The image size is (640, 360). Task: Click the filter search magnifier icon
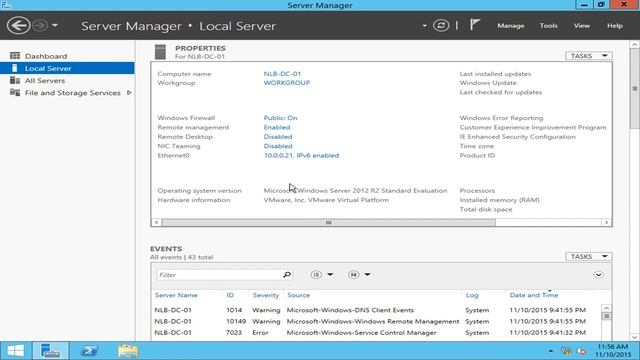287,275
